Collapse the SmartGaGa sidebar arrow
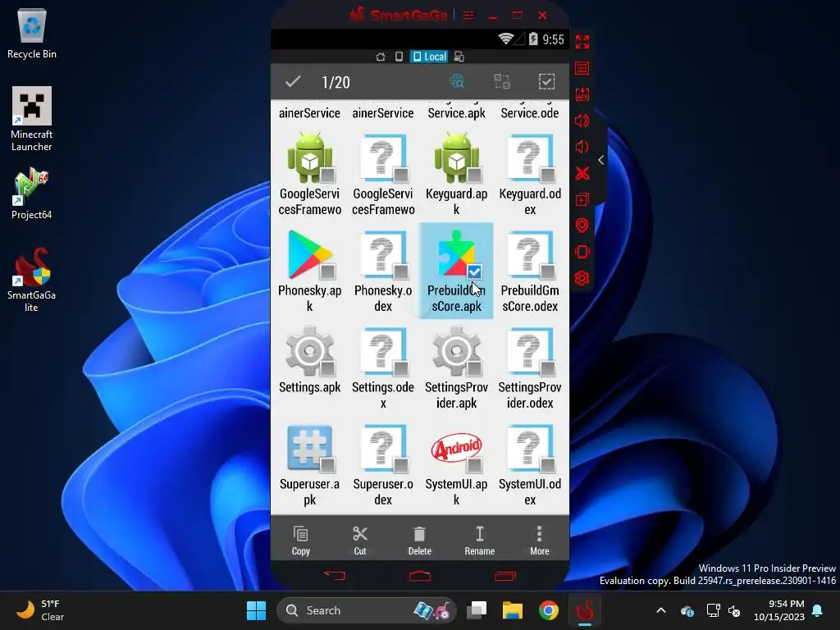This screenshot has height=630, width=840. [601, 160]
